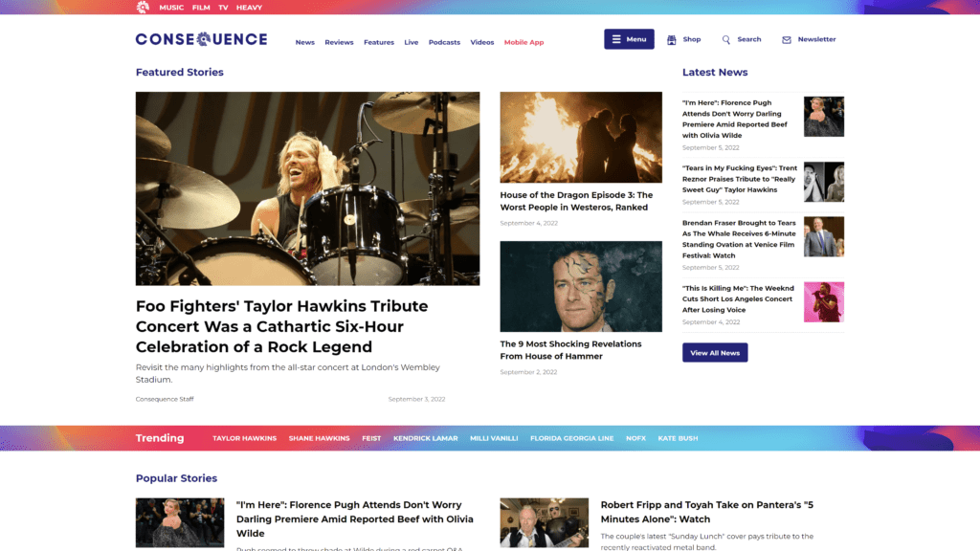Viewport: 980px width, 551px height.
Task: Click the View All News button
Action: coord(715,353)
